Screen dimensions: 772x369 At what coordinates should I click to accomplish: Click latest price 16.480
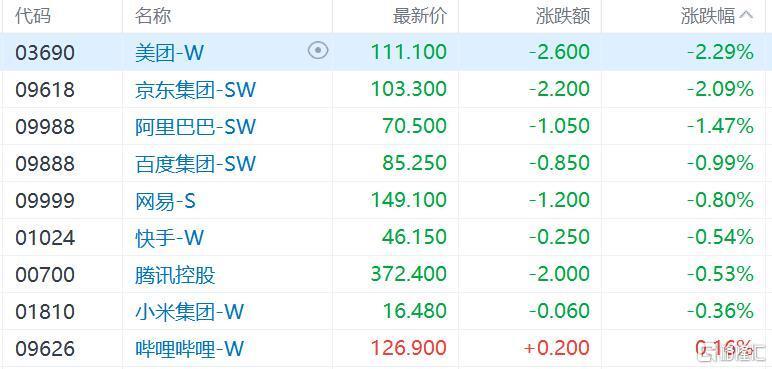(415, 311)
